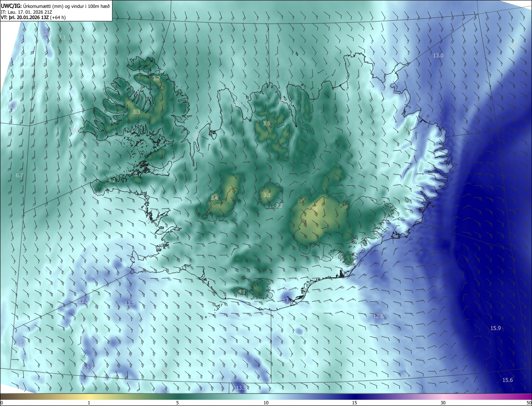Click the 10 label on the color scale
Viewport: 532px width, 406px height.
click(266, 403)
